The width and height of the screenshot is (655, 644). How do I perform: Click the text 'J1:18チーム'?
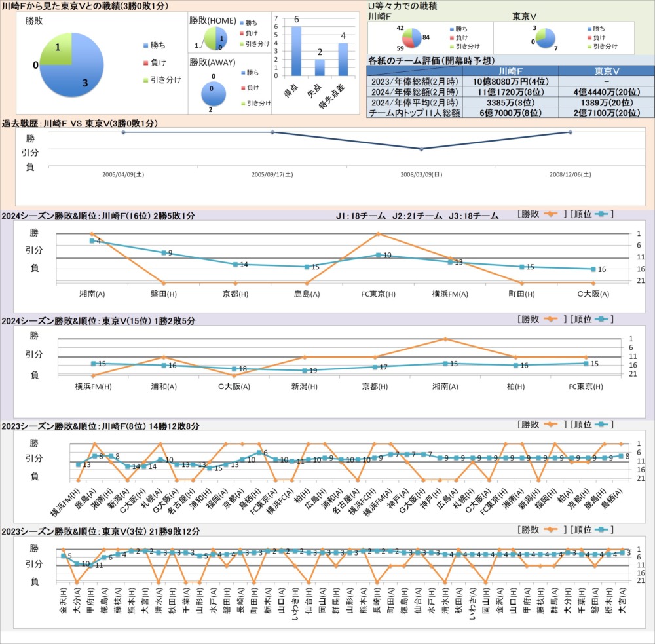[360, 216]
